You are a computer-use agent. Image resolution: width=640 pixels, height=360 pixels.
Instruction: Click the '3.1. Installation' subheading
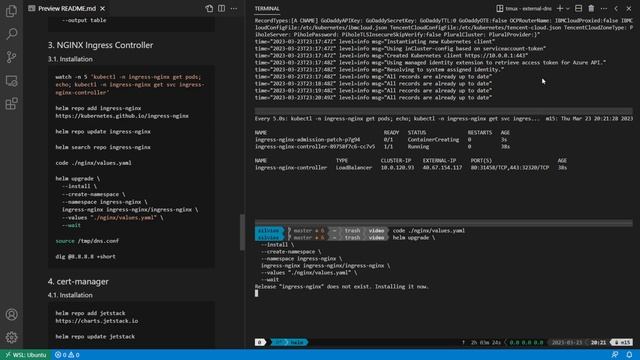[70, 59]
